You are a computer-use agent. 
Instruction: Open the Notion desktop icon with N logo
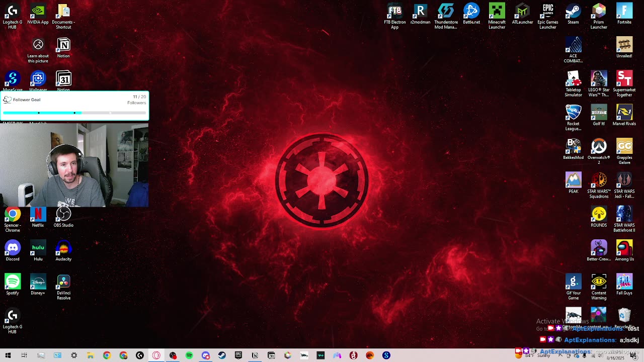63,48
